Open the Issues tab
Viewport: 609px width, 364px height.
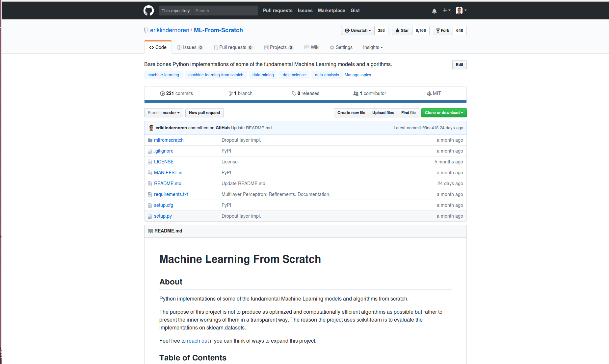[190, 47]
